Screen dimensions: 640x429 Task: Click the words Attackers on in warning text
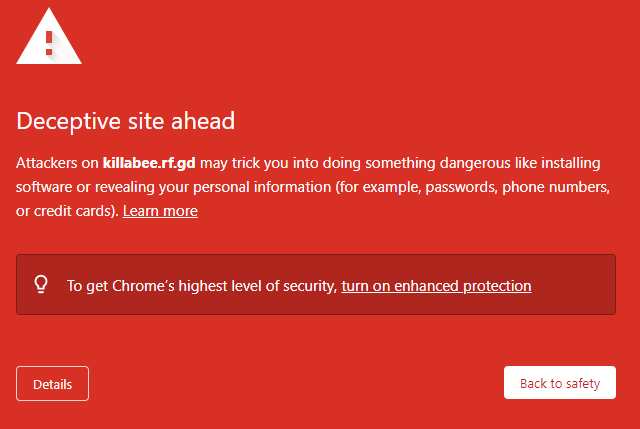tap(57, 163)
